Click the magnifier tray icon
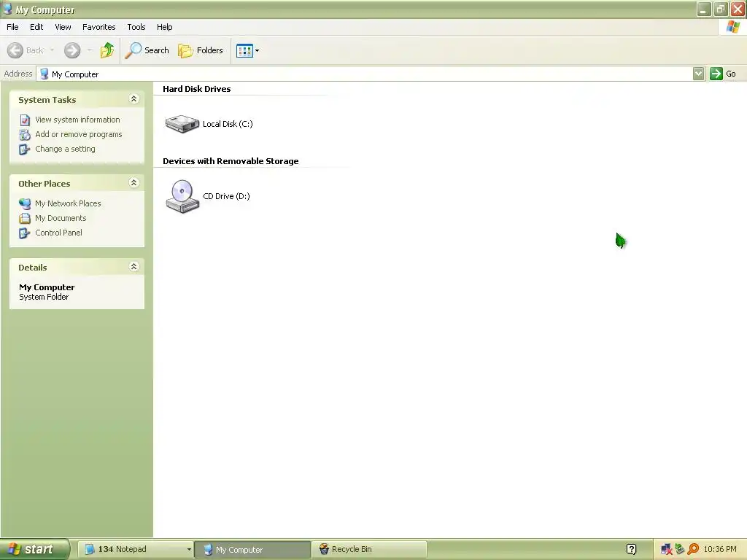 point(693,550)
